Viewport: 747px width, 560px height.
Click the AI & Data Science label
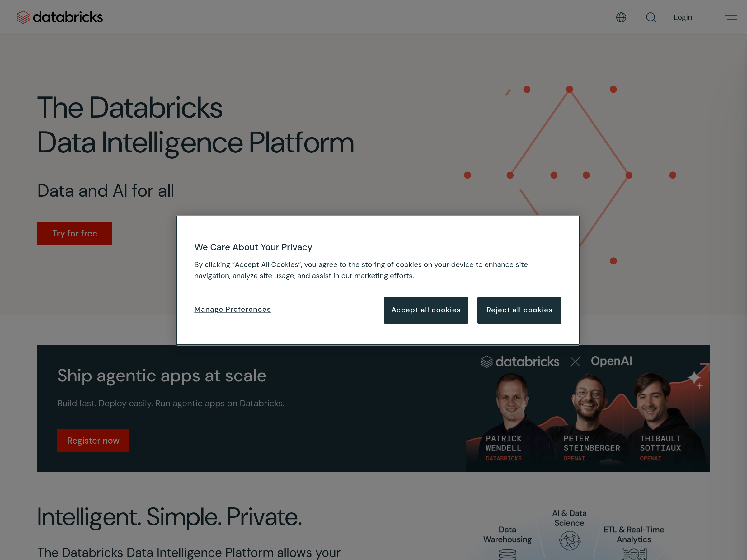(569, 518)
